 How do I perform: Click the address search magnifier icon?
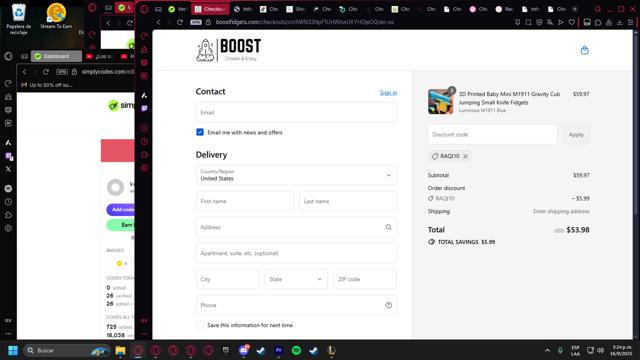(x=388, y=227)
